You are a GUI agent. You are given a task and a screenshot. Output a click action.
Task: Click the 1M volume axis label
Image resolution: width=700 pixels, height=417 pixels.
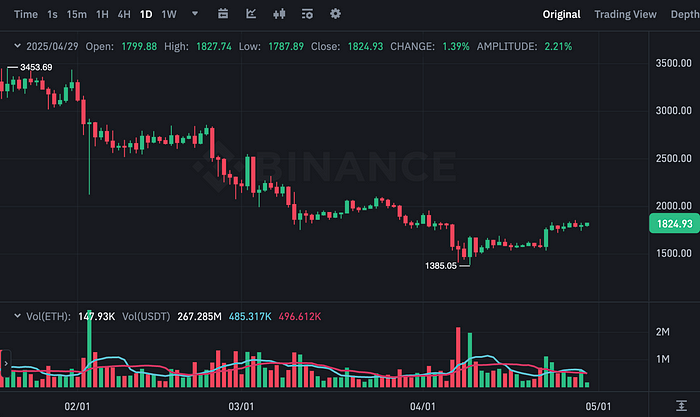[662, 359]
